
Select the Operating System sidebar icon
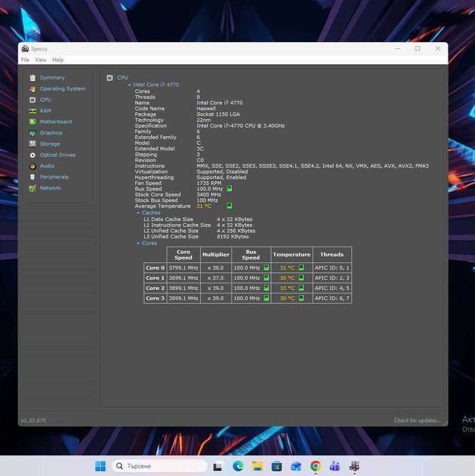pos(33,89)
